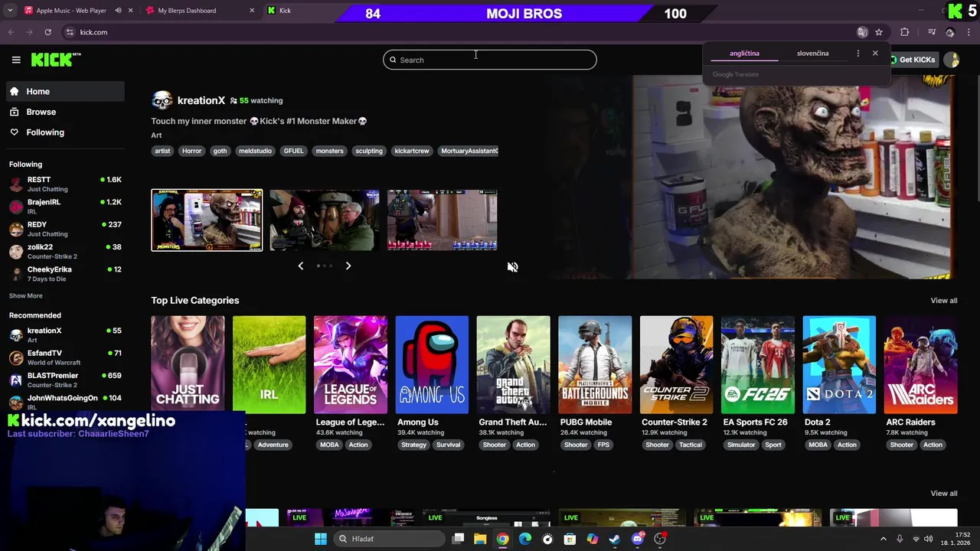Bookmark this page with the star icon
Image resolution: width=980 pixels, height=551 pixels.
pos(879,32)
